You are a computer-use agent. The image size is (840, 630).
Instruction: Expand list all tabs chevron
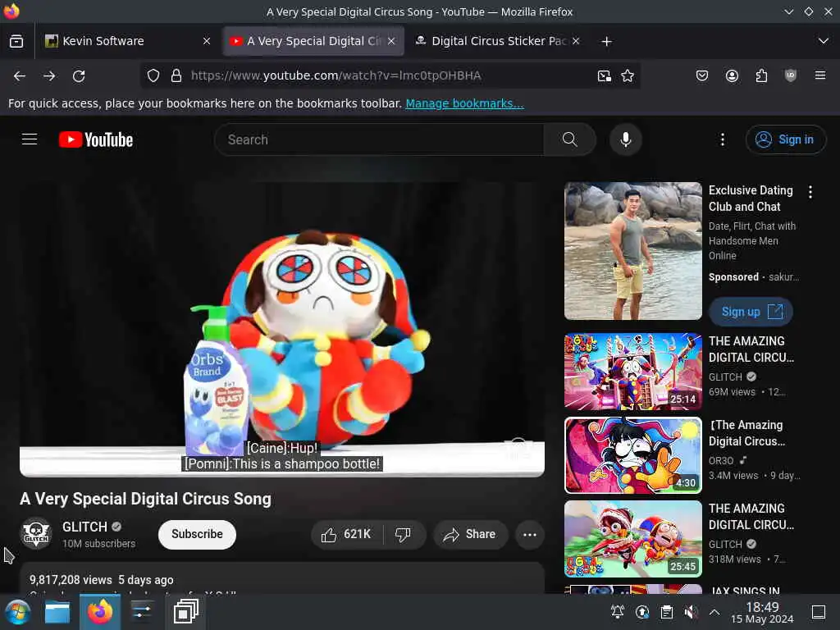[x=823, y=41]
